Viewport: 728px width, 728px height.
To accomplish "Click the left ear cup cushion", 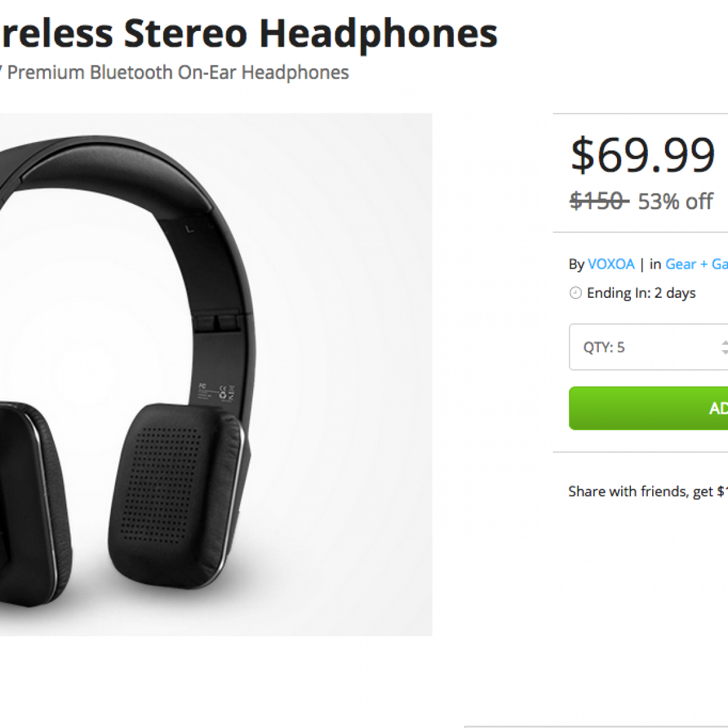I will point(30,497).
